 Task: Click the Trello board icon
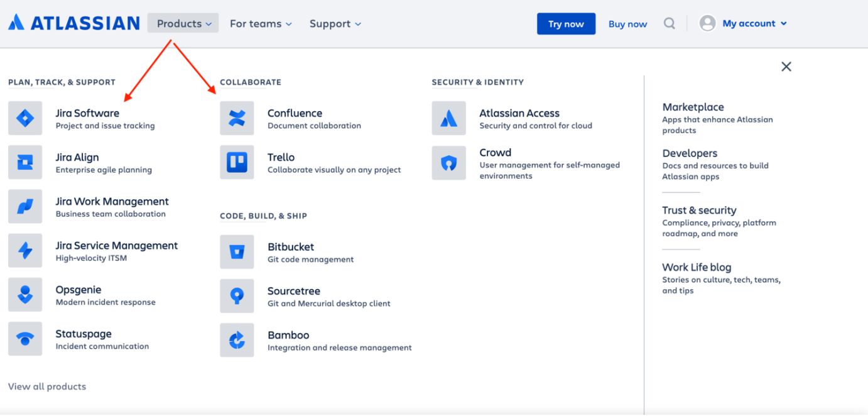(x=237, y=162)
